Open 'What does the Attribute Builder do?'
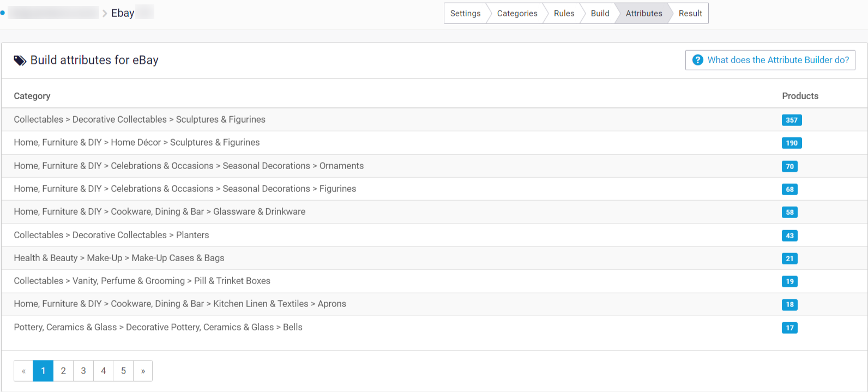 tap(777, 60)
